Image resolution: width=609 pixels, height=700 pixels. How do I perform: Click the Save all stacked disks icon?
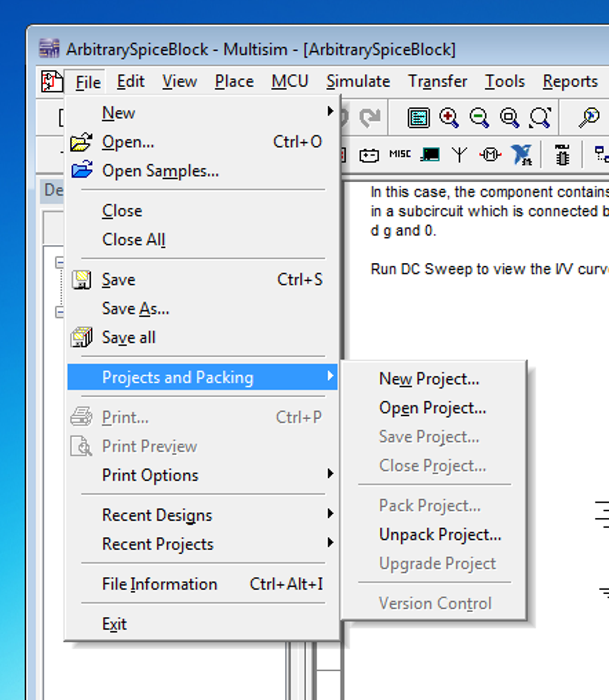coord(81,337)
